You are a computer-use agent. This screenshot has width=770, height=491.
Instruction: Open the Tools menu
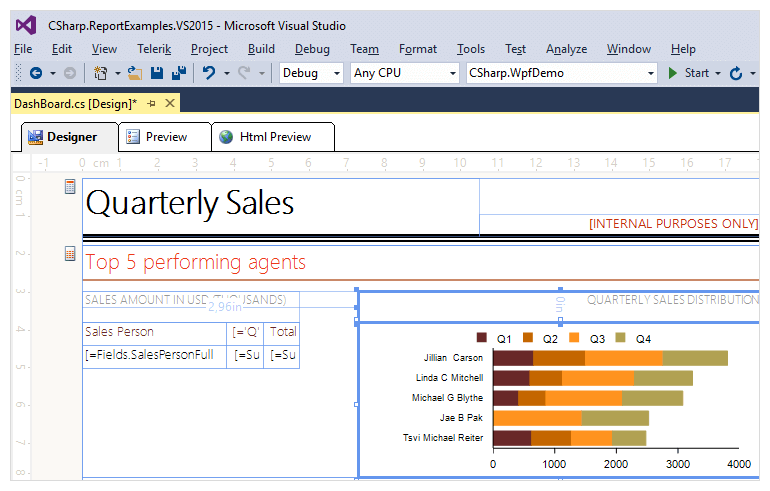coord(471,49)
